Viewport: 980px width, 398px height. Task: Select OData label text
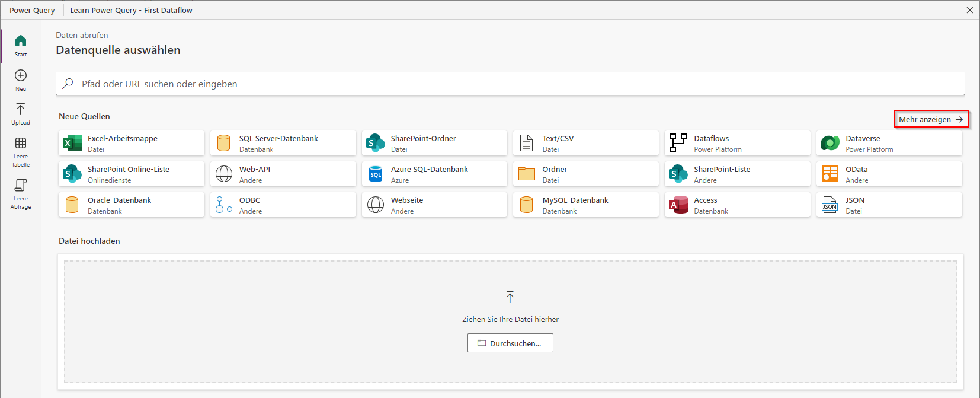pyautogui.click(x=857, y=169)
